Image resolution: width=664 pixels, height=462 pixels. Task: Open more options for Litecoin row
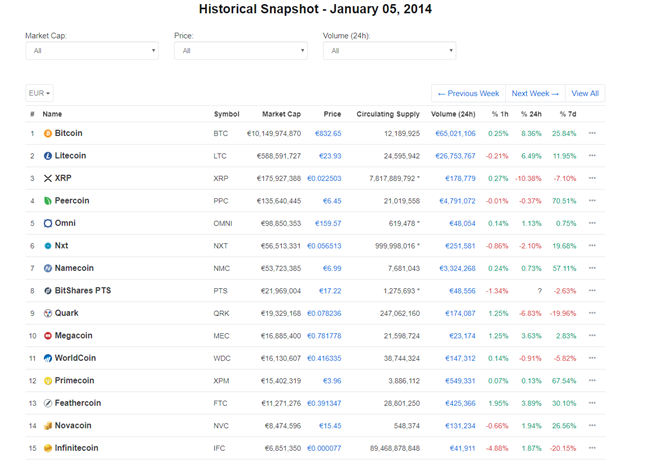tap(592, 155)
